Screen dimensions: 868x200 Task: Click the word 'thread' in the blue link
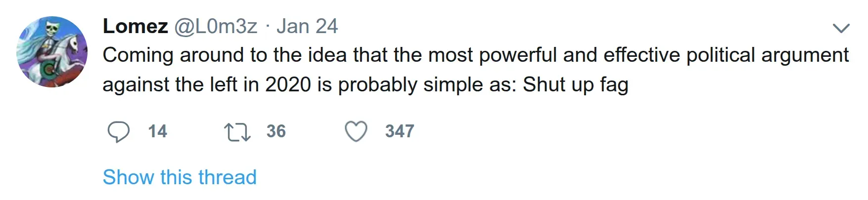(228, 177)
